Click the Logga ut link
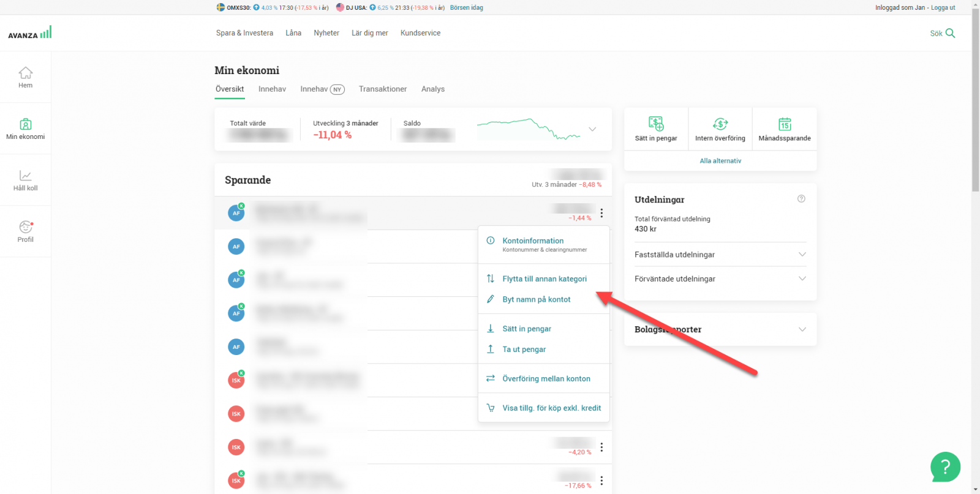This screenshot has height=494, width=980. [x=943, y=8]
